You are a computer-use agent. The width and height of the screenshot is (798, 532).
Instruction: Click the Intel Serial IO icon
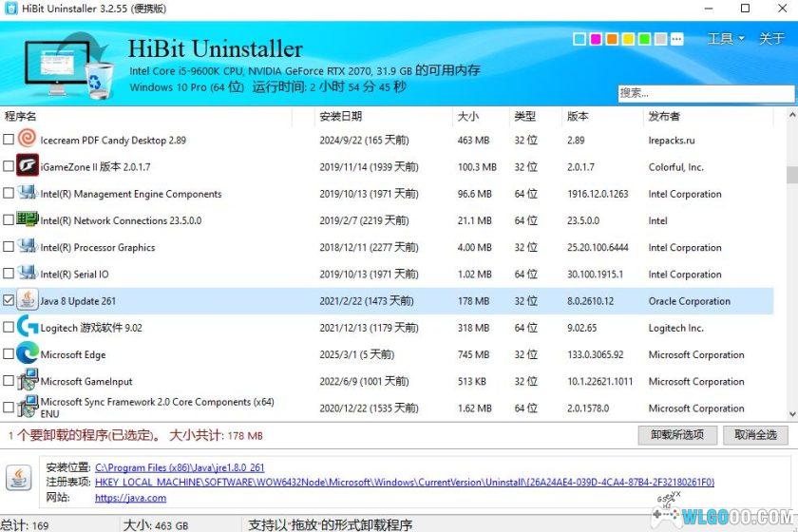[27, 274]
